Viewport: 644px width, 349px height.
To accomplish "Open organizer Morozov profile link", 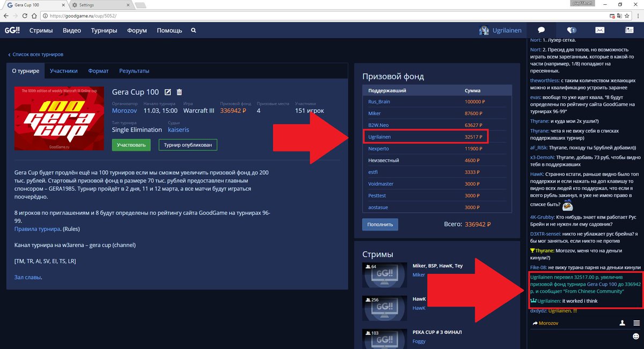I will click(125, 111).
